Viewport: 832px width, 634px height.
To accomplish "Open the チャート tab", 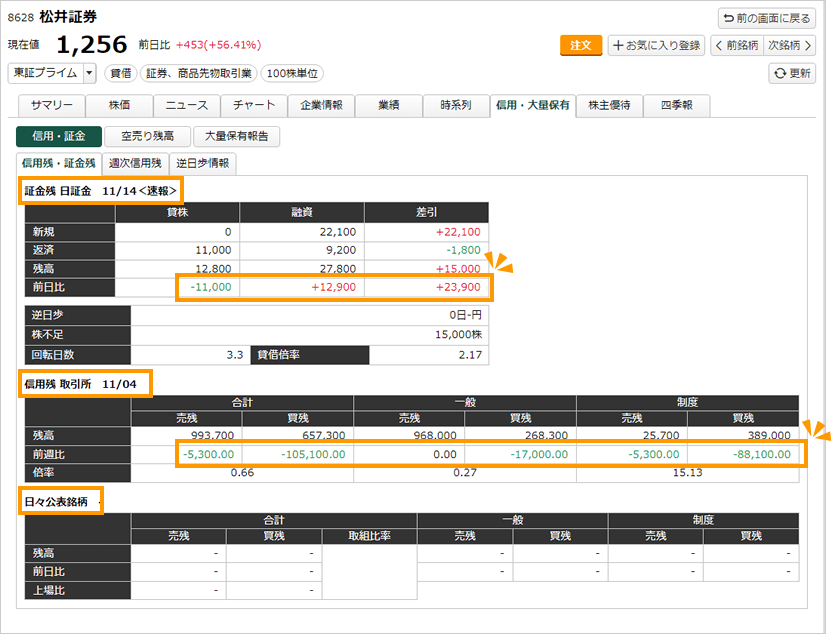I will (x=254, y=106).
